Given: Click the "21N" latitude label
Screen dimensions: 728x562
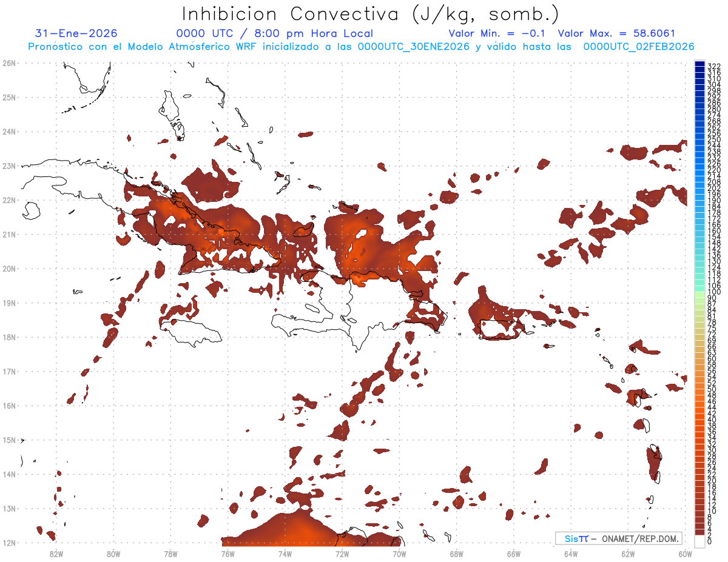Looking at the screenshot, I should pyautogui.click(x=8, y=234).
